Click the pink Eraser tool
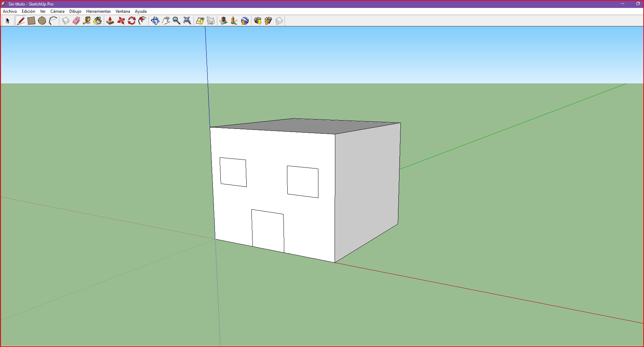Image resolution: width=644 pixels, height=347 pixels. pos(76,21)
